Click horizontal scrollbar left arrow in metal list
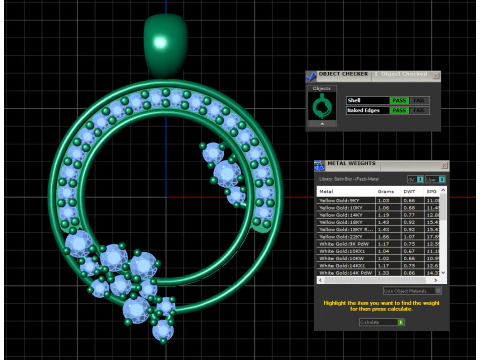 pos(321,280)
